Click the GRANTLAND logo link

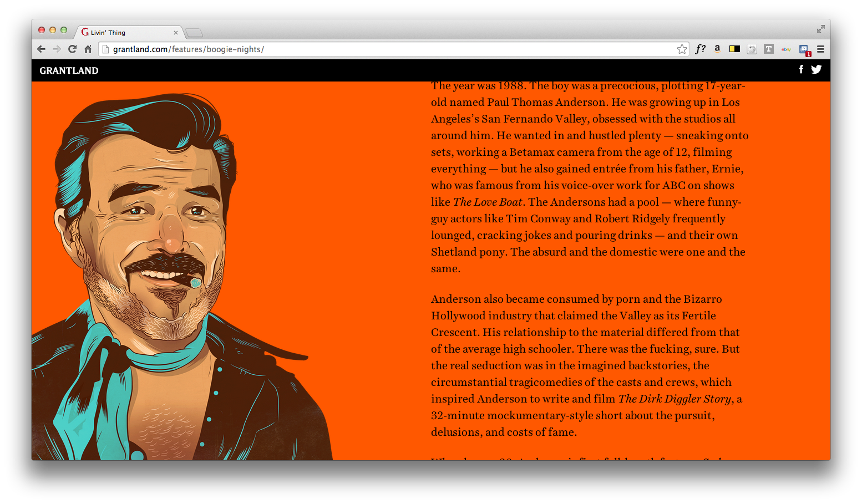[x=69, y=70]
